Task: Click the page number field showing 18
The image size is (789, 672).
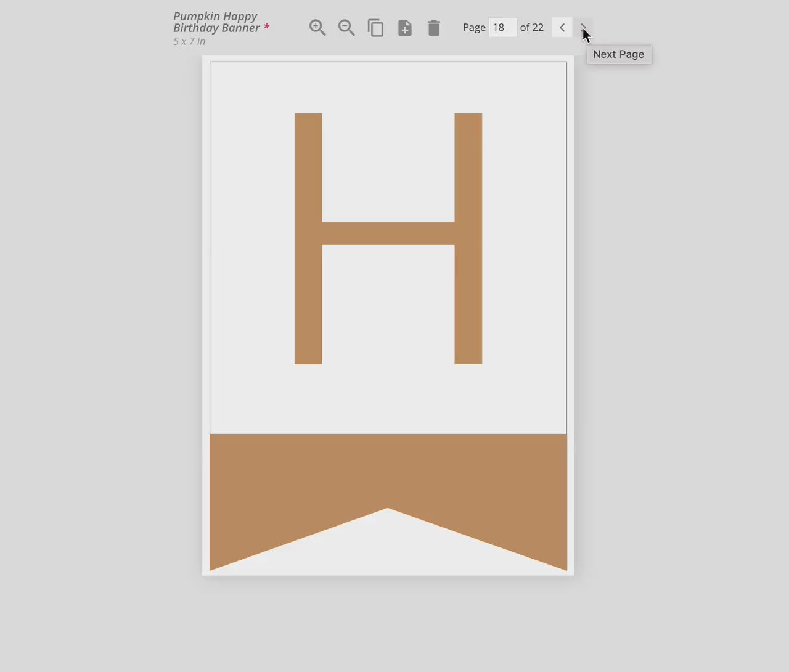Action: point(502,28)
